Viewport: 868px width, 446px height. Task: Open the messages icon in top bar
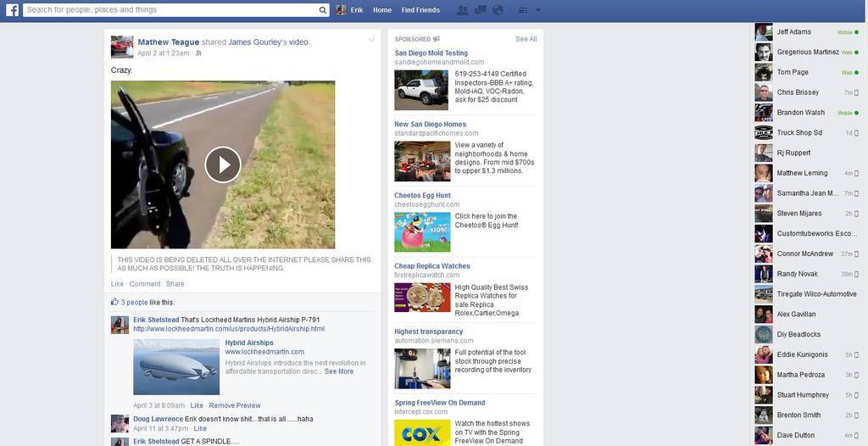point(481,10)
